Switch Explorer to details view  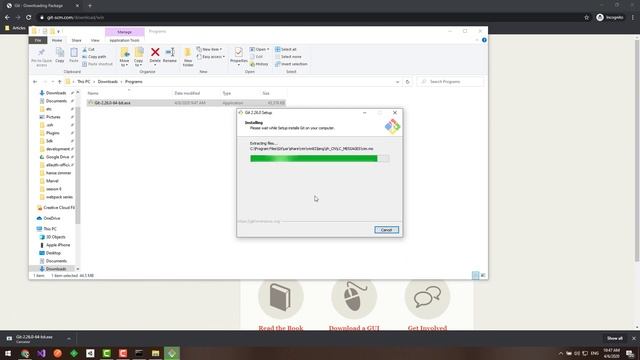pyautogui.click(x=476, y=276)
